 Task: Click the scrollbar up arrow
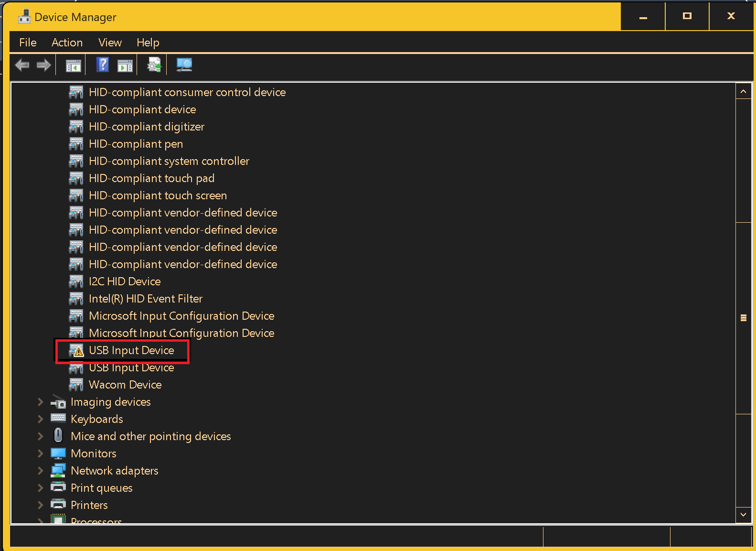click(743, 91)
